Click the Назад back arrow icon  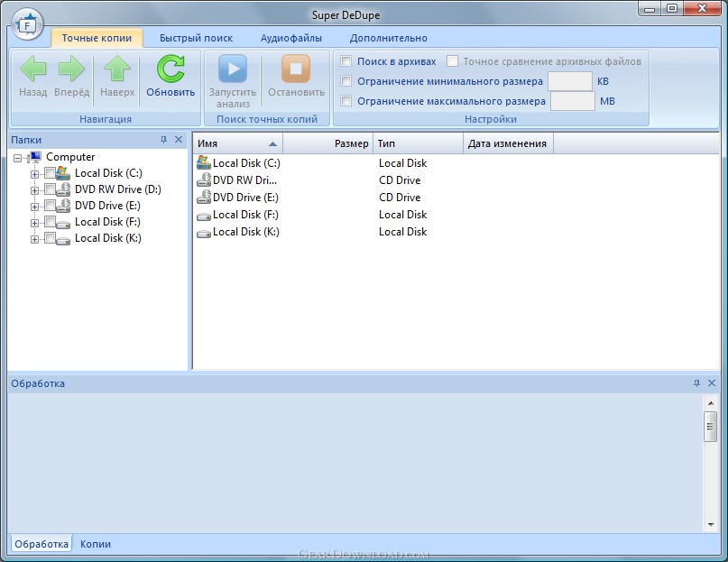click(33, 69)
